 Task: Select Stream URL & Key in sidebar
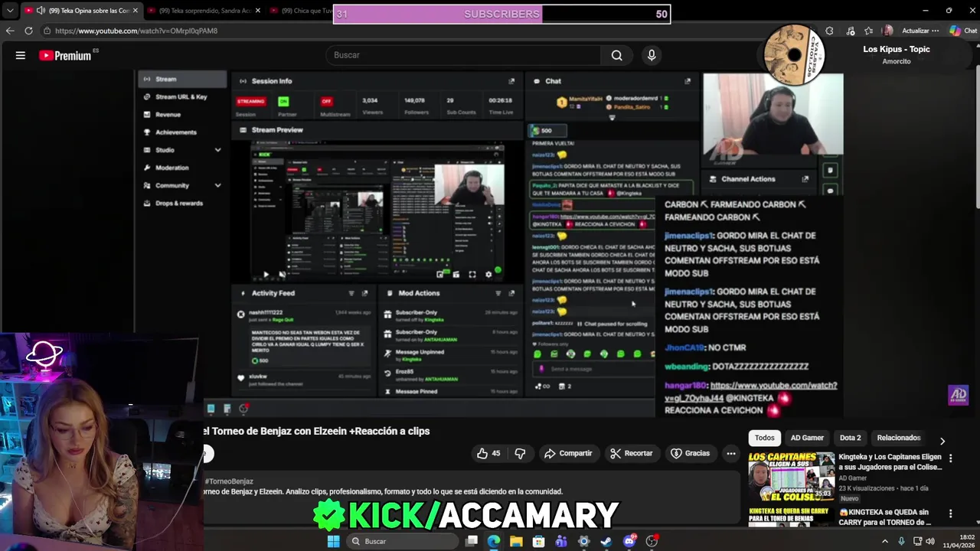[182, 96]
